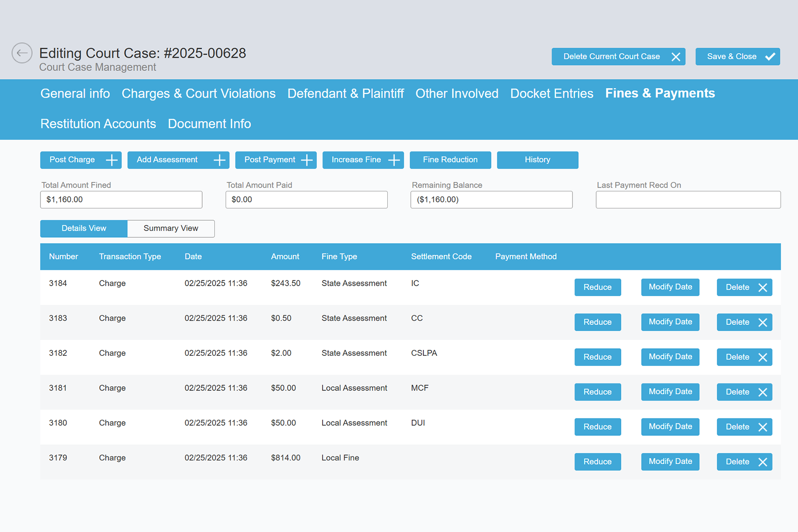Click the X icon to delete charge 3184
The image size is (798, 532).
[763, 287]
